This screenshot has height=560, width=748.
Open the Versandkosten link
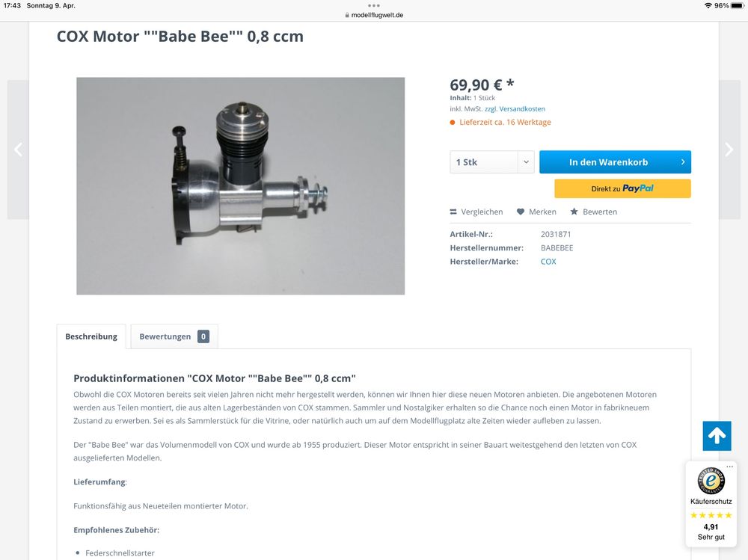point(522,108)
